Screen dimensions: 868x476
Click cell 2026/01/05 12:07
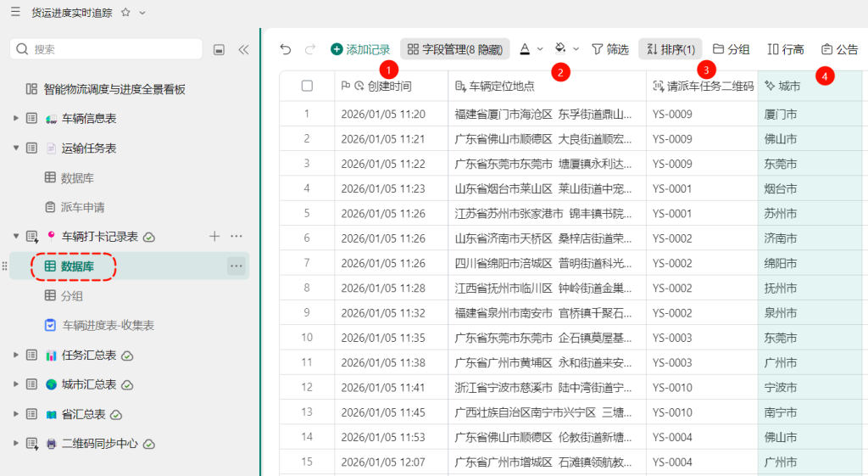(x=392, y=462)
